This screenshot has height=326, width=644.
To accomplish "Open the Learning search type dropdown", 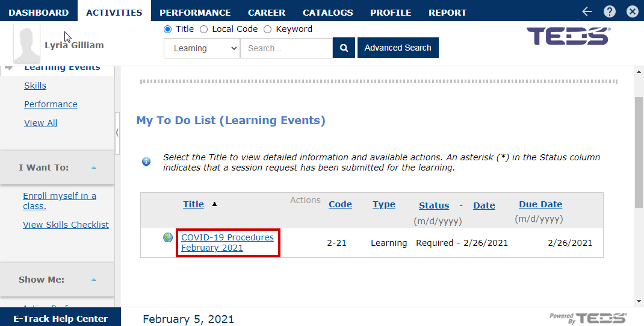I will click(202, 48).
